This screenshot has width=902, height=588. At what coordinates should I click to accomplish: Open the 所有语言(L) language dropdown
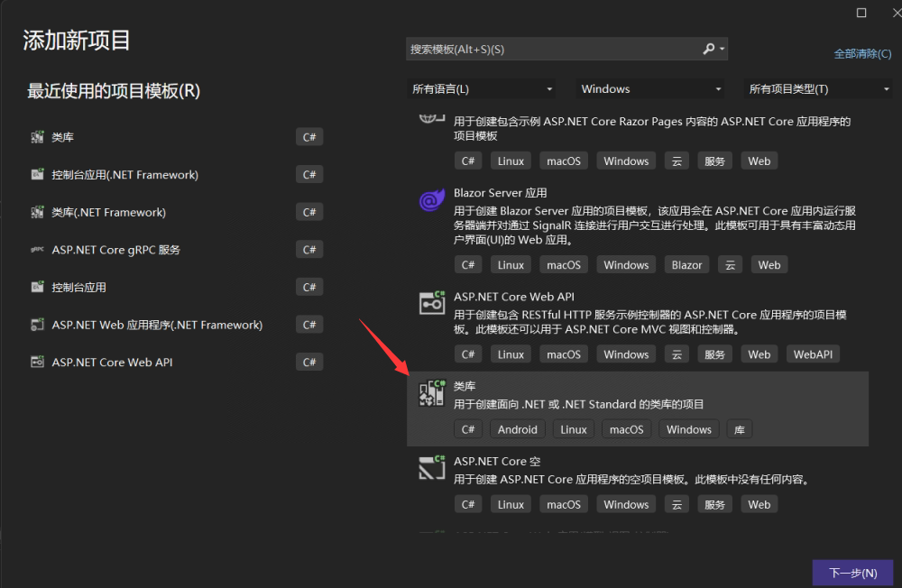(x=482, y=88)
